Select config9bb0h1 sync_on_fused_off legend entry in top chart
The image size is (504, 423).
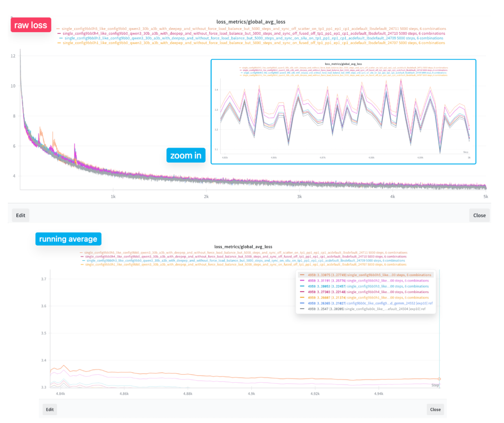[x=254, y=43]
